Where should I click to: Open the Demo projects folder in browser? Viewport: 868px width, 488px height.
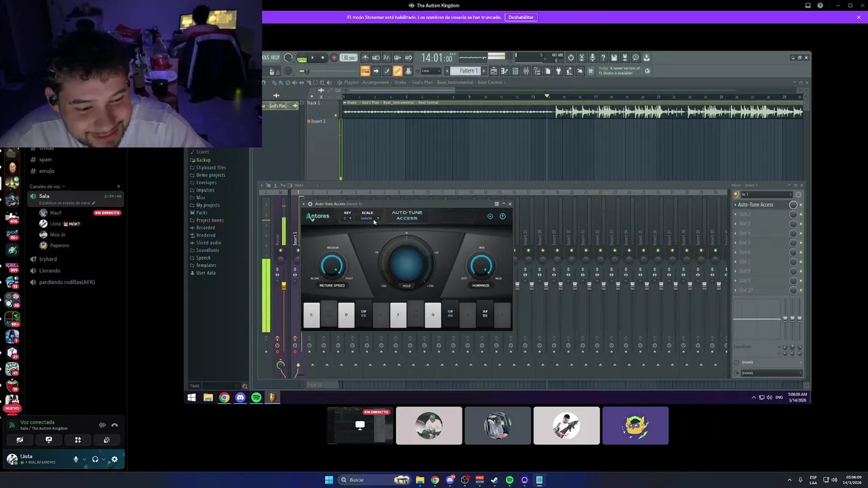tap(210, 175)
